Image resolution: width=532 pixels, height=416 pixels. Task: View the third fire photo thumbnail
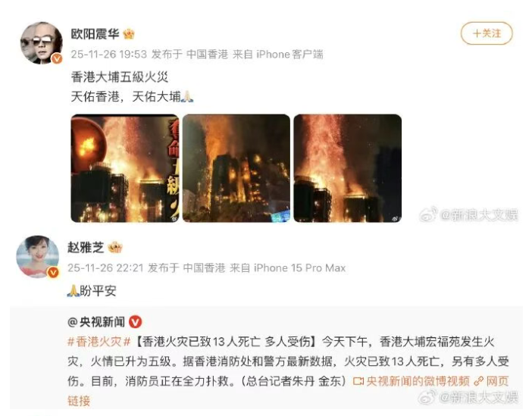click(x=347, y=168)
